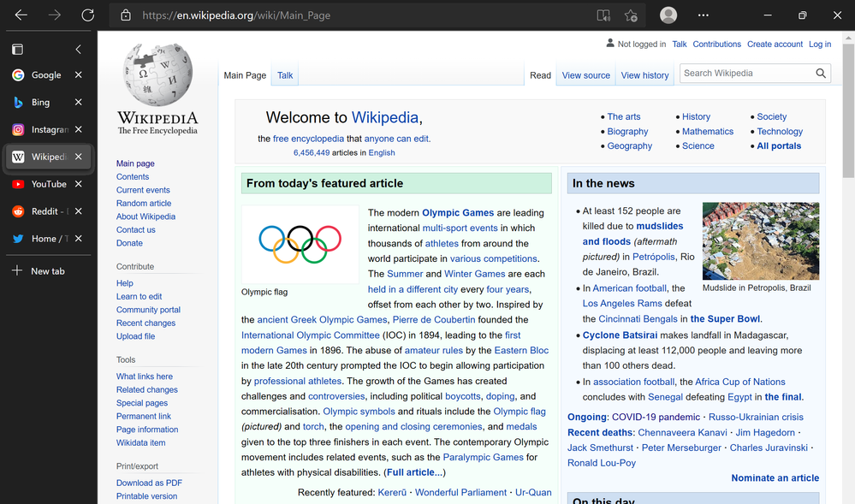Screen dimensions: 855x504
Task: Reload the current page
Action: click(x=88, y=15)
